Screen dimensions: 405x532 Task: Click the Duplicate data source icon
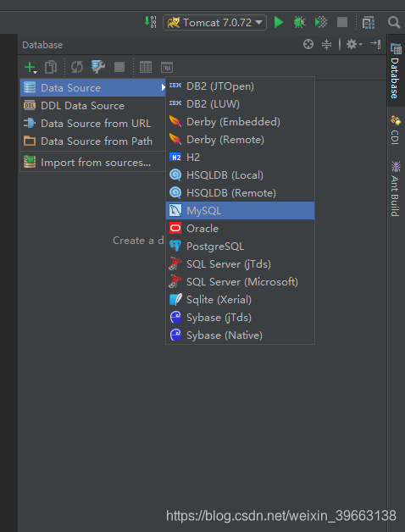51,67
